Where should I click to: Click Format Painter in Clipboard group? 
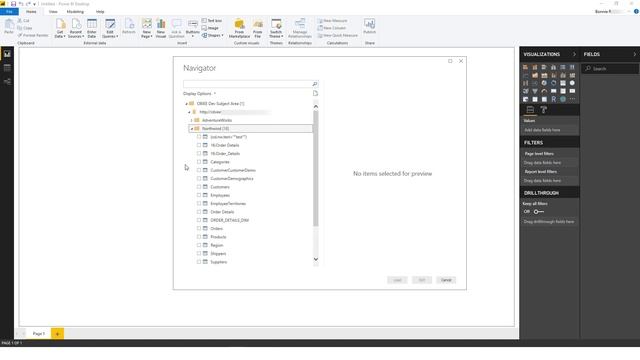33,35
